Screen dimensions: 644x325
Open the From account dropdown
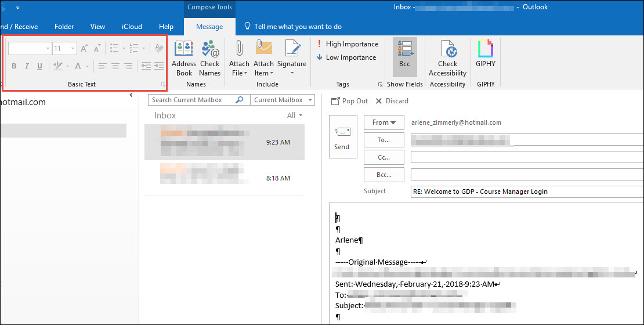pyautogui.click(x=384, y=122)
